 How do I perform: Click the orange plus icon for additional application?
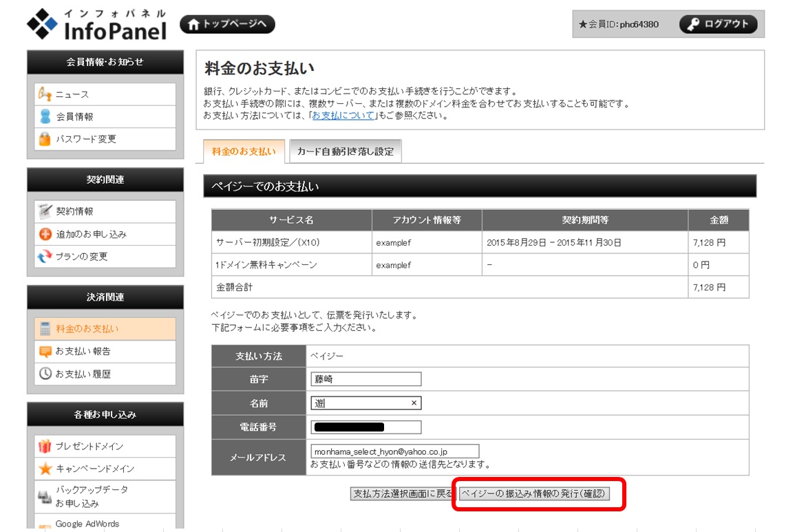point(45,234)
